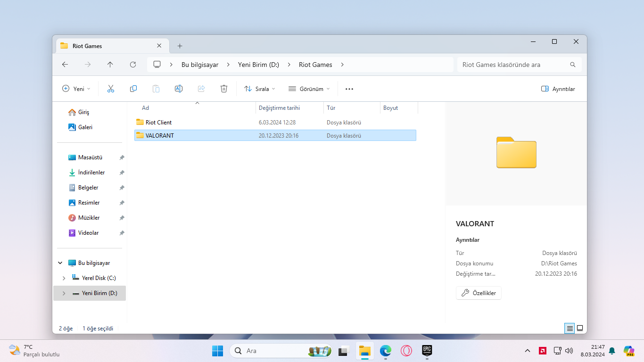Image resolution: width=644 pixels, height=362 pixels.
Task: Sort by the Boyut column header
Action: pos(399,108)
